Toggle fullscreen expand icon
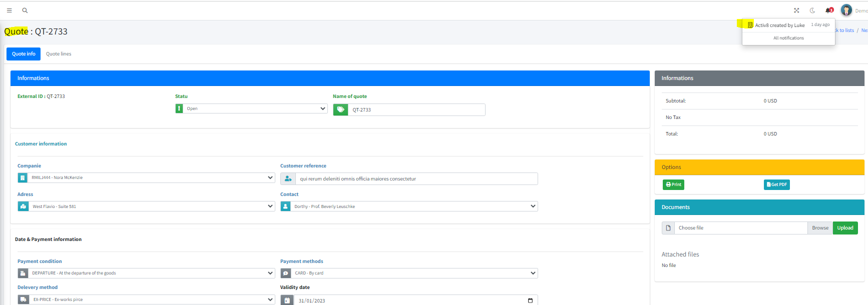868x305 pixels. click(796, 10)
